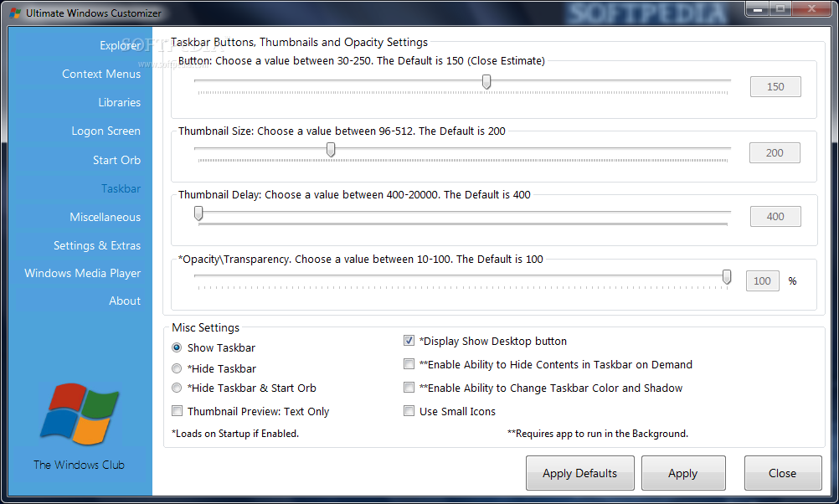Go to Context Menus section
Screen dimensions: 839x504
tap(101, 74)
